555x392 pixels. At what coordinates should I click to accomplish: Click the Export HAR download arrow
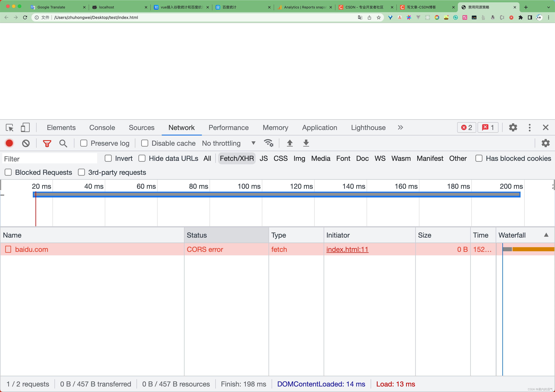(306, 143)
